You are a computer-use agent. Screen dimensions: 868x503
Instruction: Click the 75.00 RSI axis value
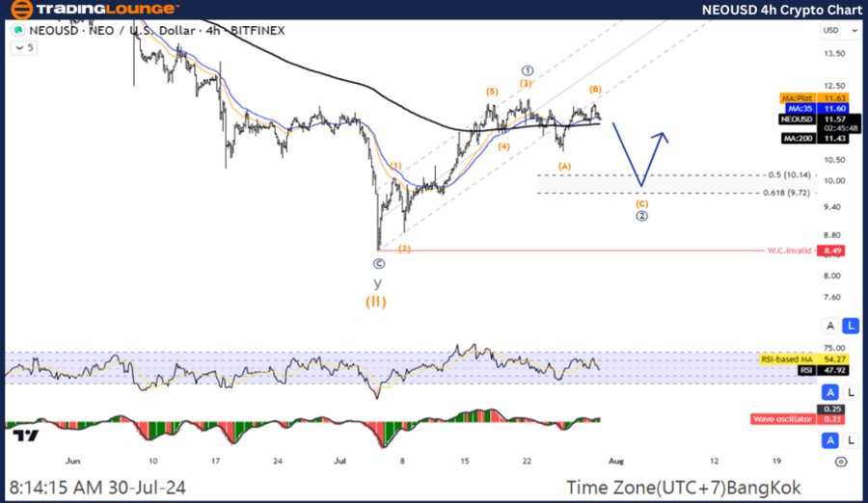point(834,348)
